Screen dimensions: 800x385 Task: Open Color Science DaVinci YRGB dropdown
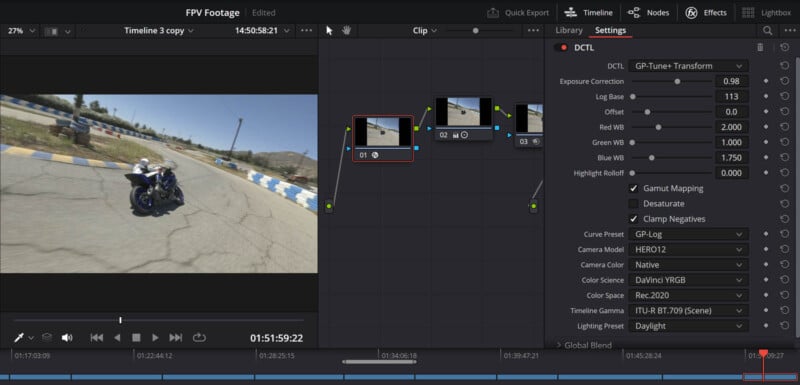click(688, 280)
